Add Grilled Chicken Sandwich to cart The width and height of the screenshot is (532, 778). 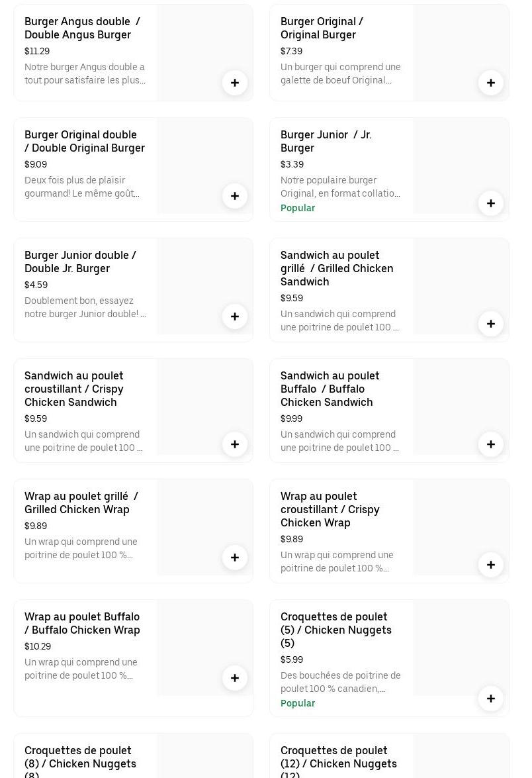[x=491, y=324]
